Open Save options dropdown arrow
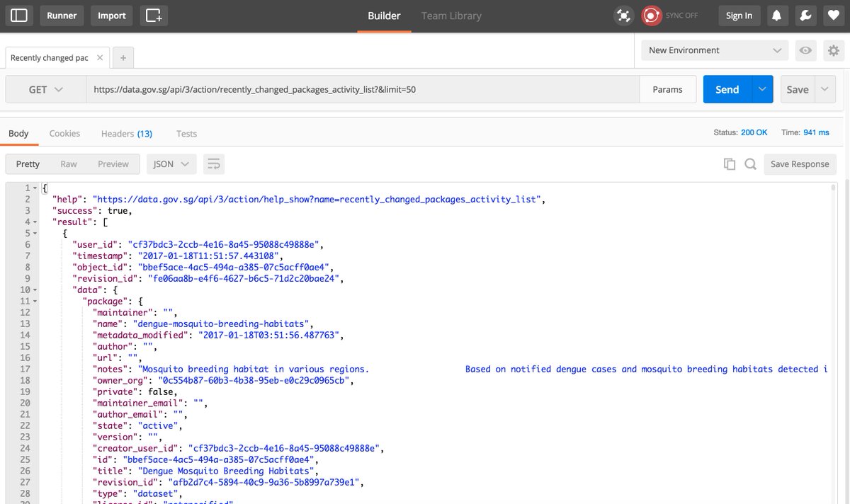This screenshot has height=504, width=850. (824, 89)
